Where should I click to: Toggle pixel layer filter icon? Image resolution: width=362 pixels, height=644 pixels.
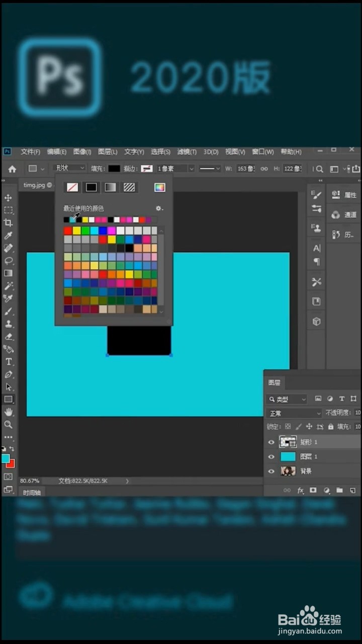tap(318, 399)
